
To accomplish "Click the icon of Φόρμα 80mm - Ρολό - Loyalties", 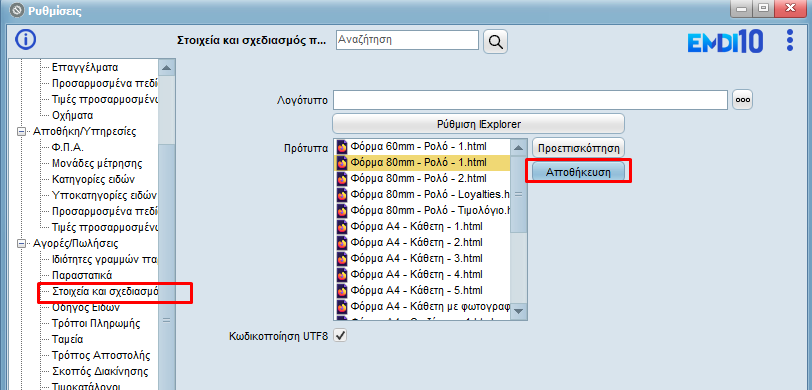I will (x=342, y=195).
